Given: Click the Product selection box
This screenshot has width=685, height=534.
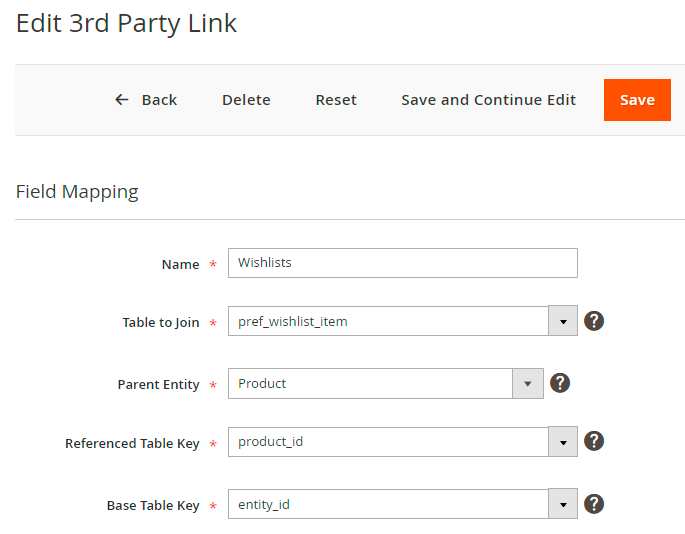Looking at the screenshot, I should click(370, 383).
